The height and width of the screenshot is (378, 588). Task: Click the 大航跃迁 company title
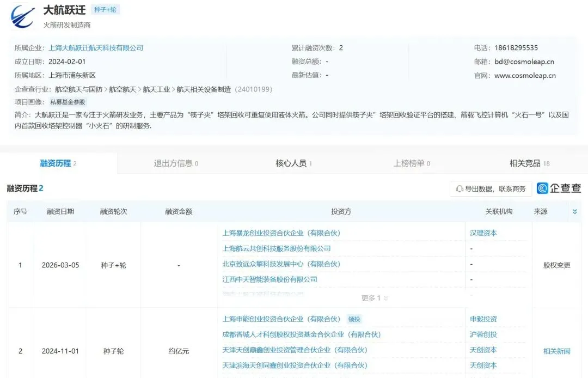tap(64, 10)
